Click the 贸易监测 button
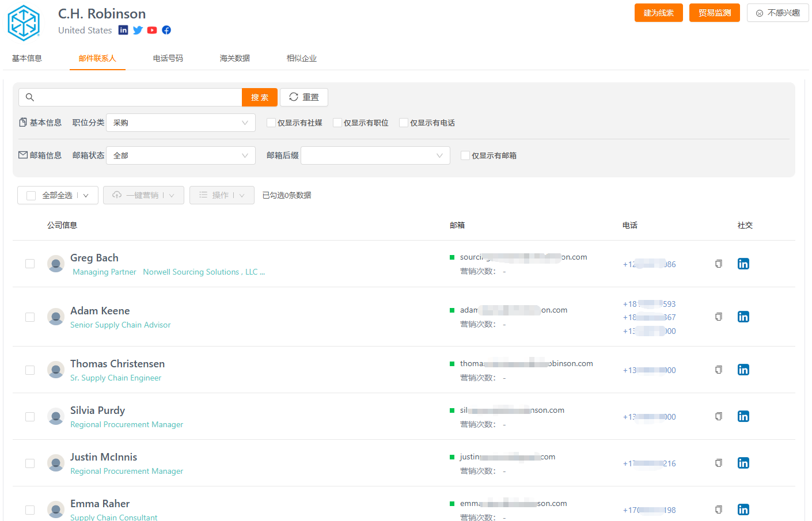Image resolution: width=812 pixels, height=521 pixels. click(x=715, y=13)
